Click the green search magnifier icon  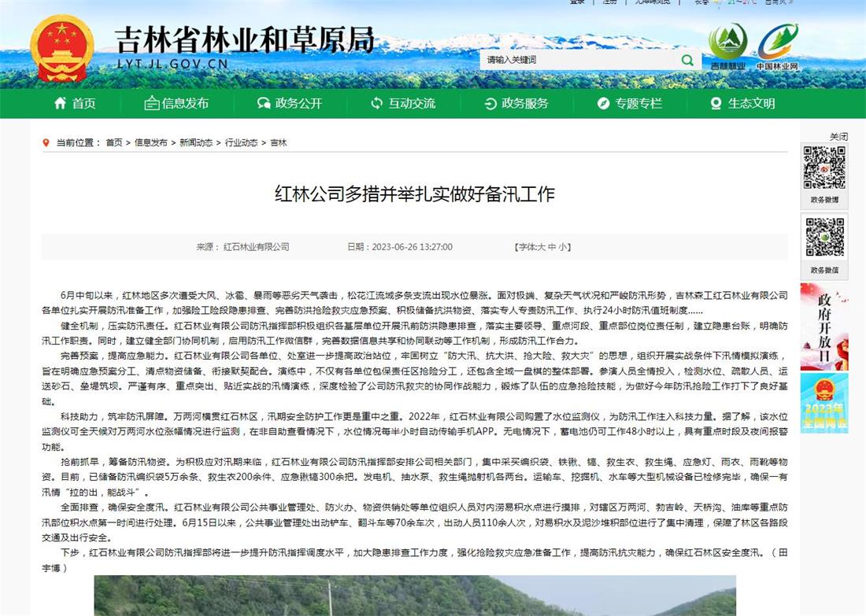click(x=687, y=60)
